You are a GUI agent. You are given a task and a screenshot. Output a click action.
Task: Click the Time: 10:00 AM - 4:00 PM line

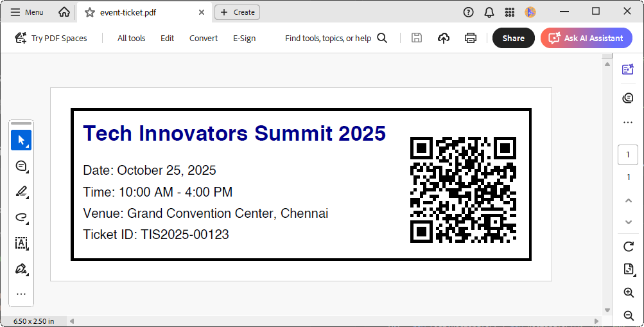pos(158,192)
